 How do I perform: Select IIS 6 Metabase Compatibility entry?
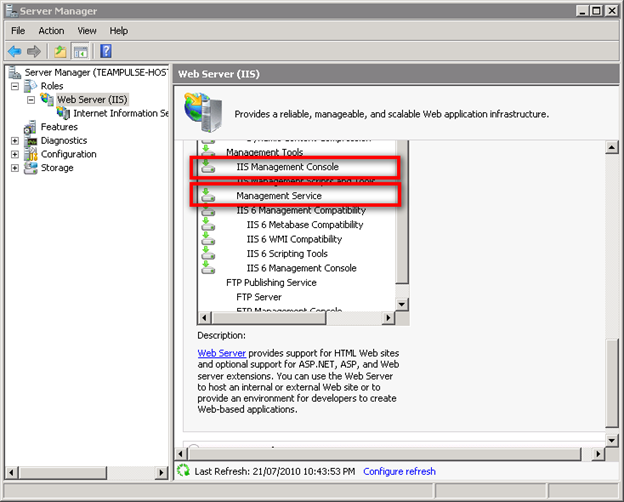[305, 225]
